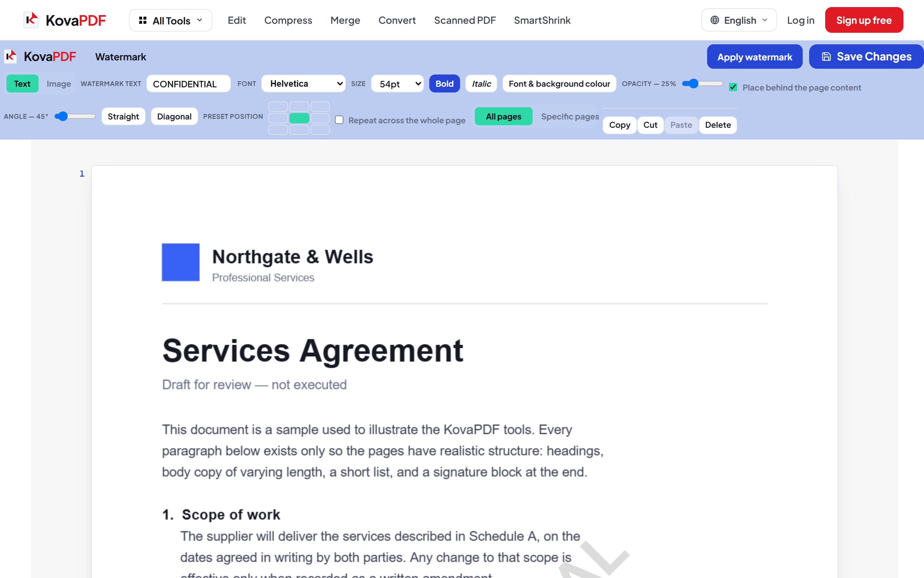Open the Compress tool
This screenshot has height=578, width=924.
pyautogui.click(x=288, y=20)
